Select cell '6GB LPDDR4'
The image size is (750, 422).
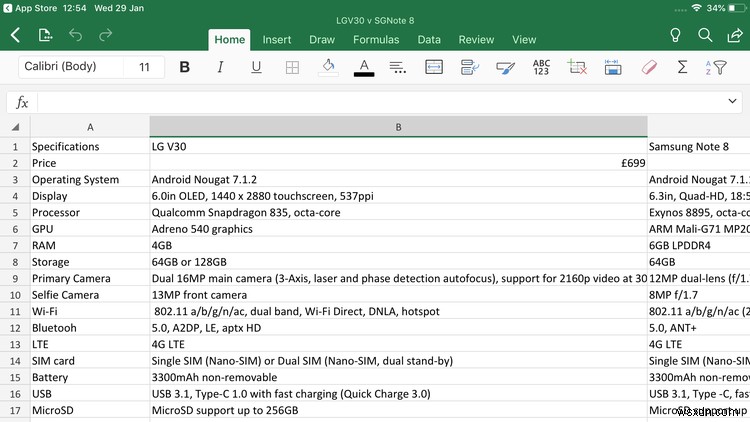click(698, 245)
